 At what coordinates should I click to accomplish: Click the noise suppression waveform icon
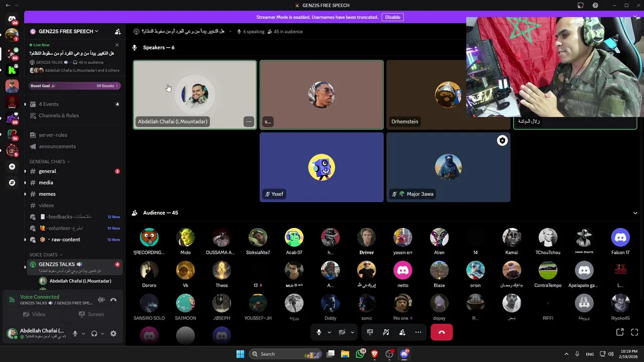tap(101, 300)
